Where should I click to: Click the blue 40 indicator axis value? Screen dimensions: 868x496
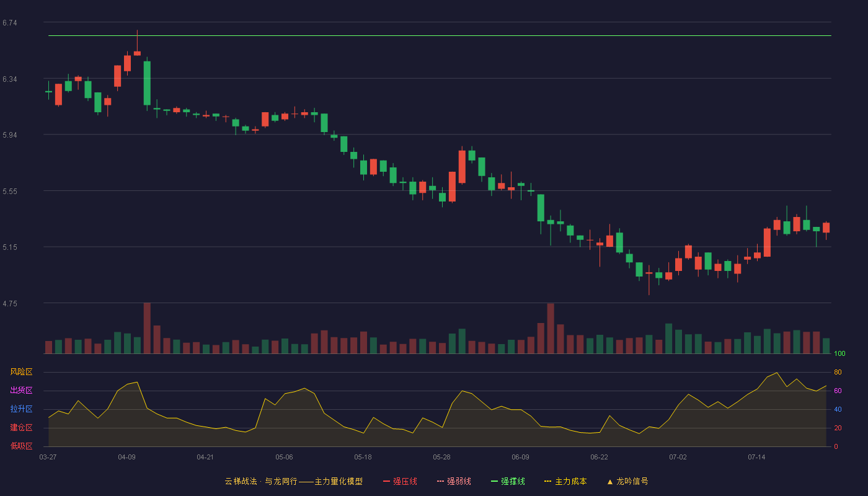(838, 409)
